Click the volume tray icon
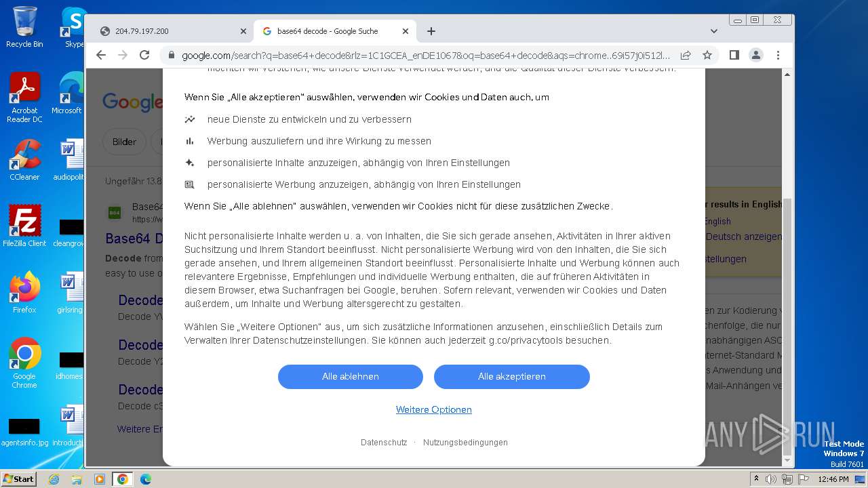868x488 pixels. point(772,479)
